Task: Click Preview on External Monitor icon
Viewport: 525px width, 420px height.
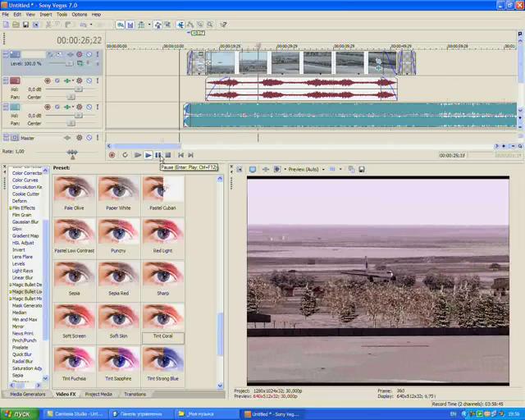Action: [x=253, y=170]
